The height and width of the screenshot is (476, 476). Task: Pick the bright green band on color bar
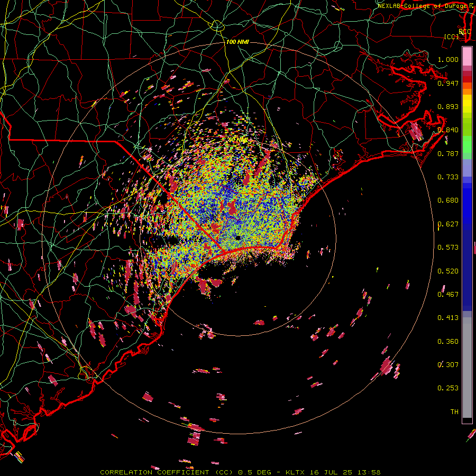[x=467, y=144]
